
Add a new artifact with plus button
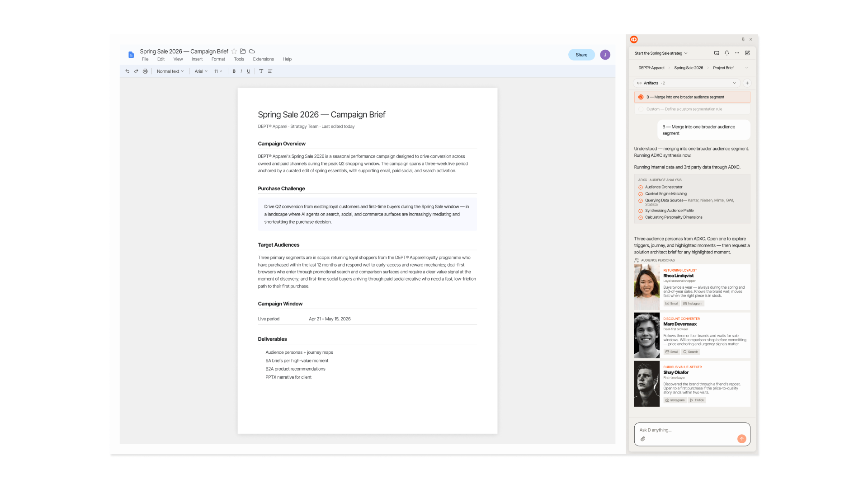747,83
